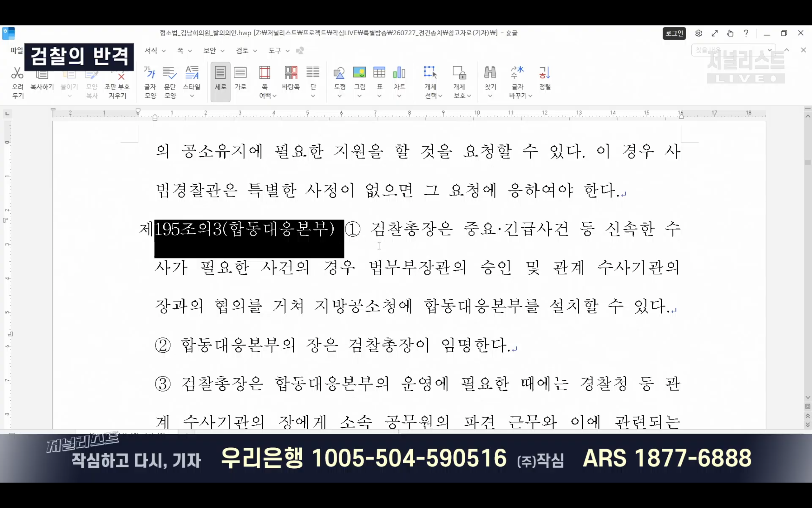Viewport: 812px width, 508px height.
Task: Expand the 서식 menu chevron
Action: (x=164, y=51)
